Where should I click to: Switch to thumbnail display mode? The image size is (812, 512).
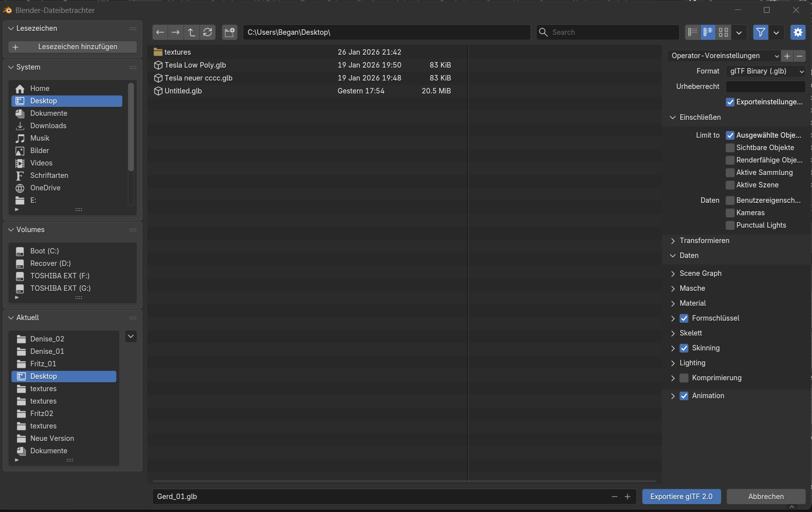[723, 32]
